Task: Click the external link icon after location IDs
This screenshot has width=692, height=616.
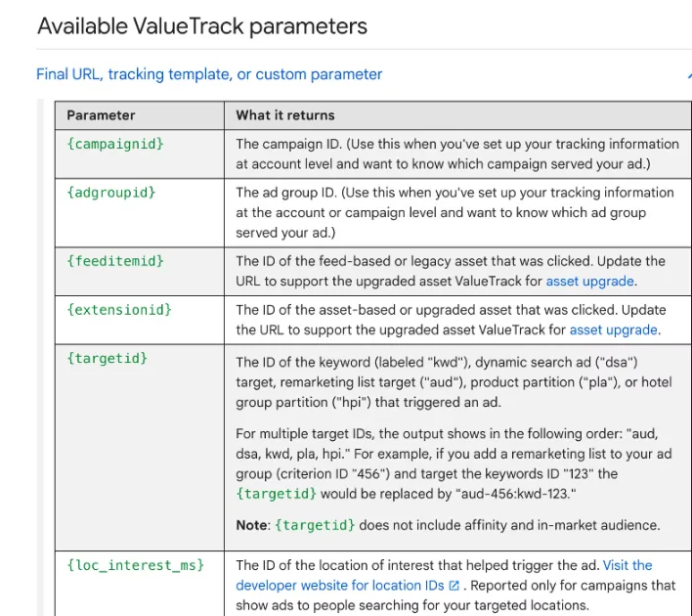Action: [454, 586]
